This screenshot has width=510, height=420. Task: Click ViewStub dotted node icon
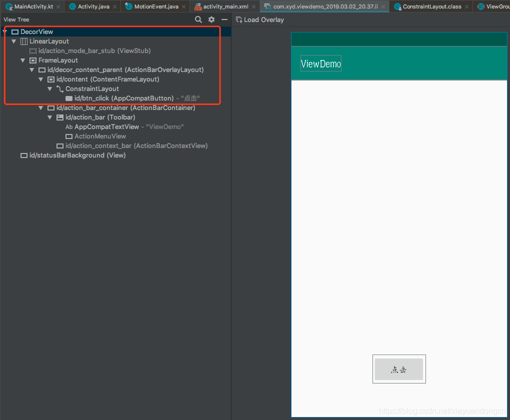click(x=33, y=51)
